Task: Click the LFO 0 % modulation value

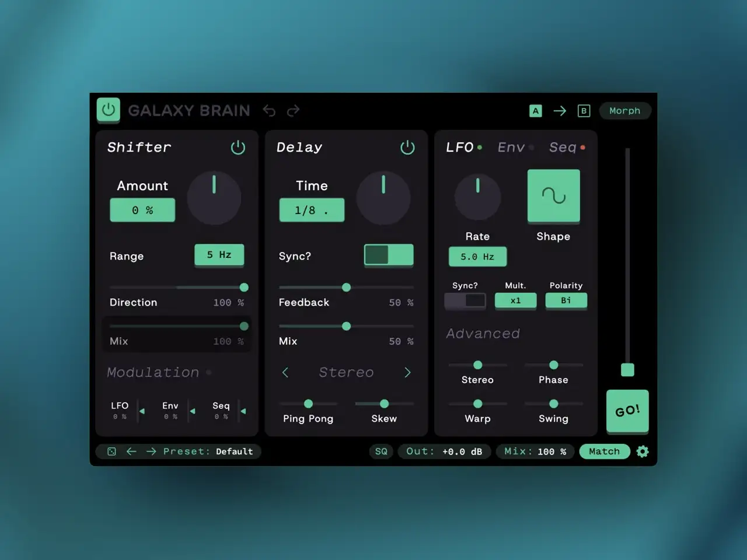Action: coord(120,416)
